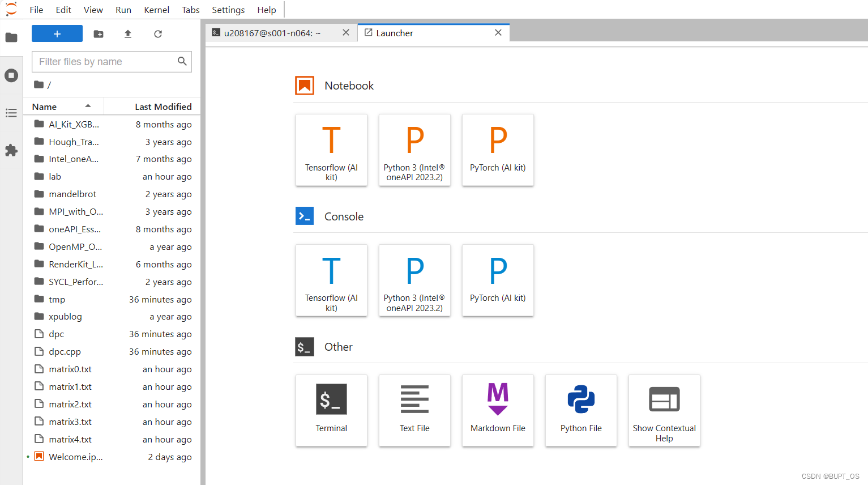Open the Table of Contents sidebar
The width and height of the screenshot is (868, 485).
pyautogui.click(x=11, y=113)
